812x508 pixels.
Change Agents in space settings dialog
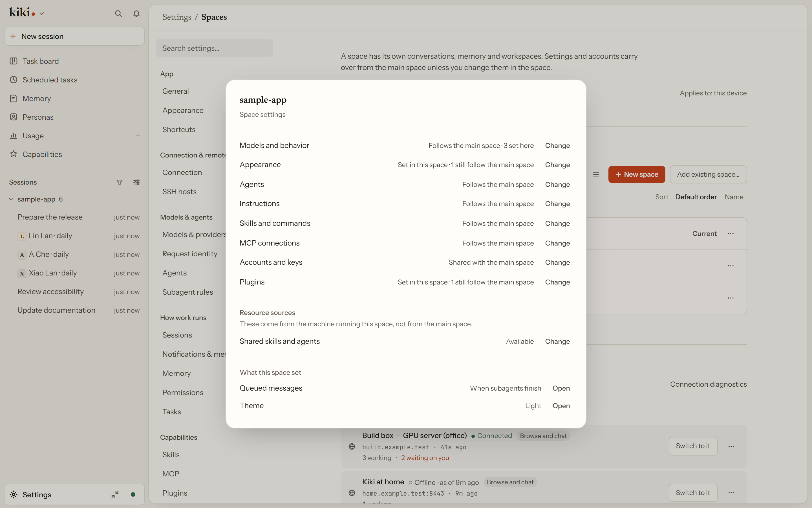557,185
